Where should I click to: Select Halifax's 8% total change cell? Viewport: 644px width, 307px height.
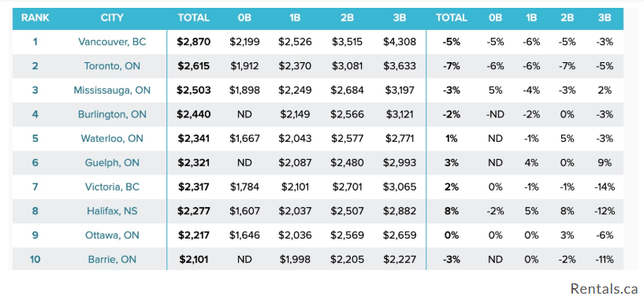[x=452, y=212]
